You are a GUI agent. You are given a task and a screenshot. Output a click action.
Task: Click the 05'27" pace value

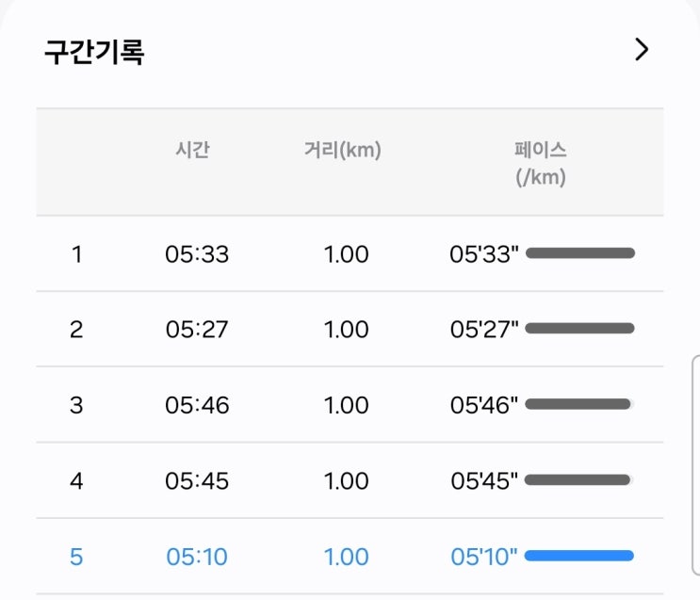[484, 330]
